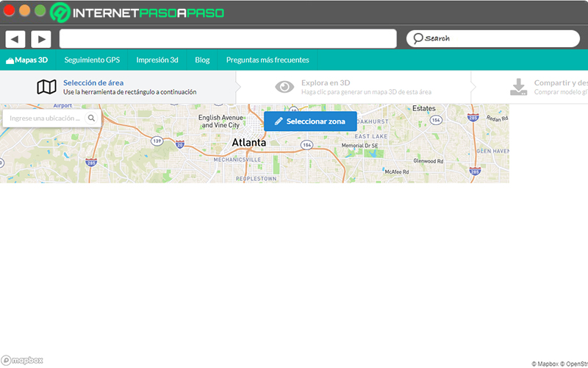Click the magnifier icon in Search box
Viewport: 588px width, 368px height.
point(417,38)
